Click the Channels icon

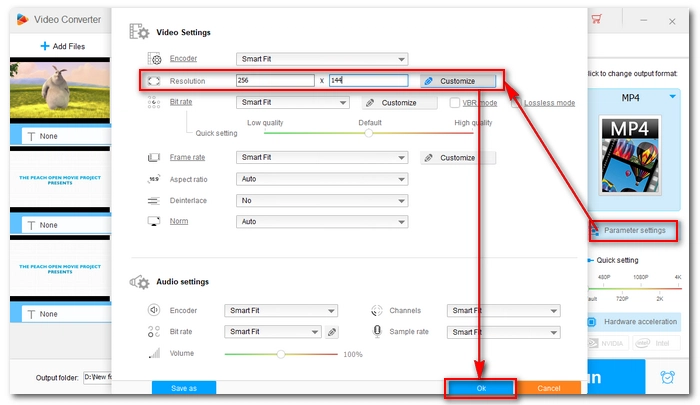pyautogui.click(x=377, y=310)
